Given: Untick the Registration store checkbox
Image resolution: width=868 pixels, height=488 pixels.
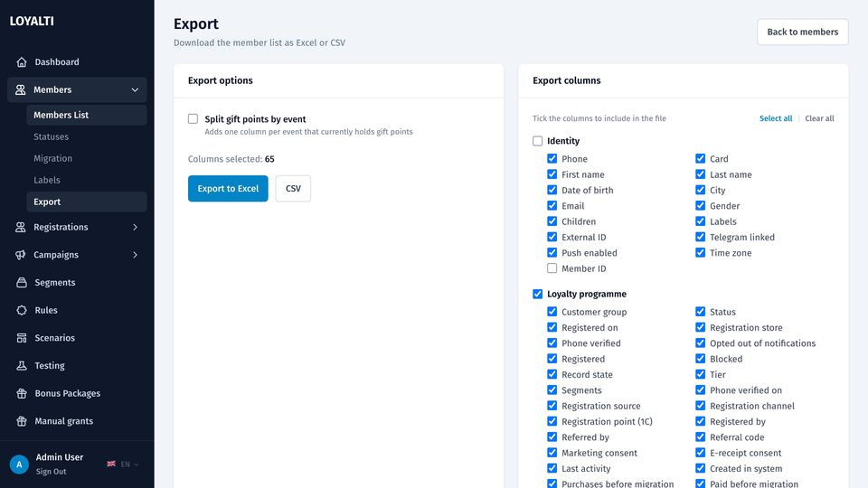Looking at the screenshot, I should (x=700, y=327).
